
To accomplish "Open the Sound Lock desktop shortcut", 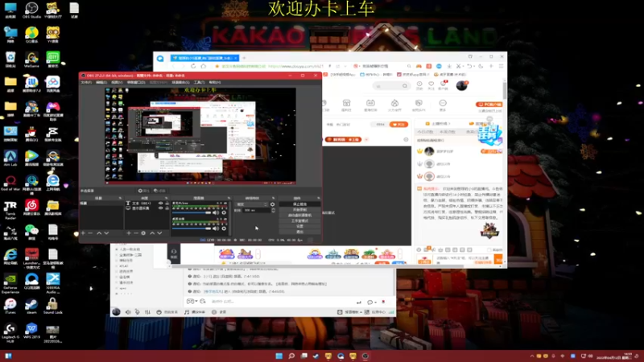I will [52, 306].
